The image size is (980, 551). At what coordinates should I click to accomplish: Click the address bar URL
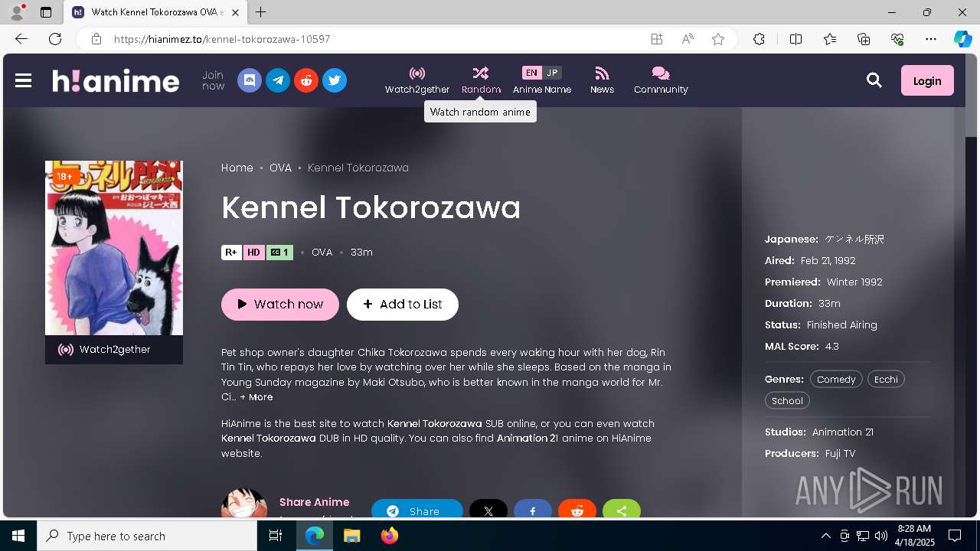pos(222,39)
